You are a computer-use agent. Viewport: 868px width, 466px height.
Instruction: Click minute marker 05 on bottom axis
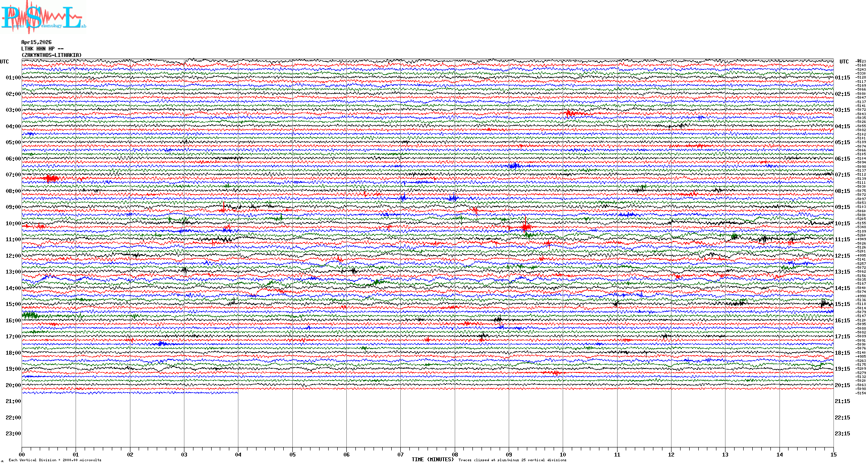pyautogui.click(x=292, y=454)
